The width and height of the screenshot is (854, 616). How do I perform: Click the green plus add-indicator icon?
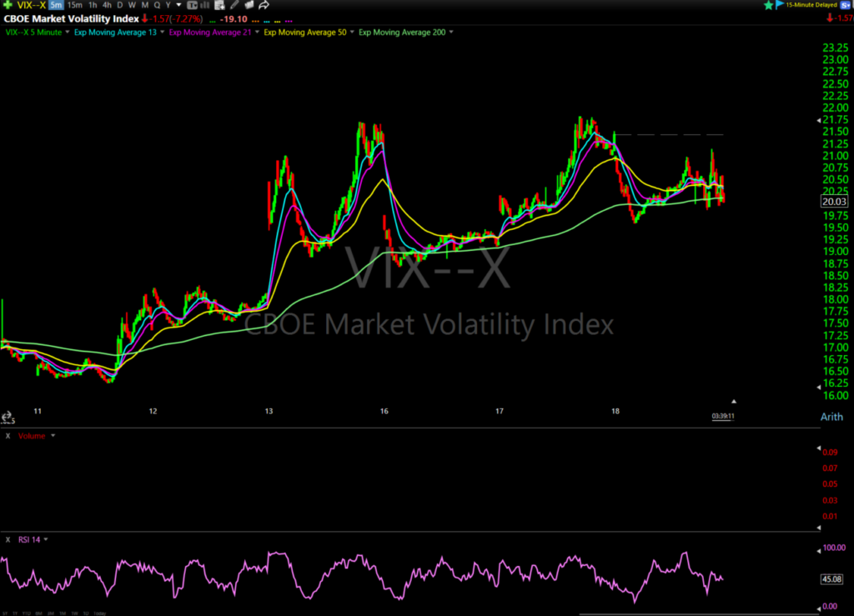[x=8, y=5]
